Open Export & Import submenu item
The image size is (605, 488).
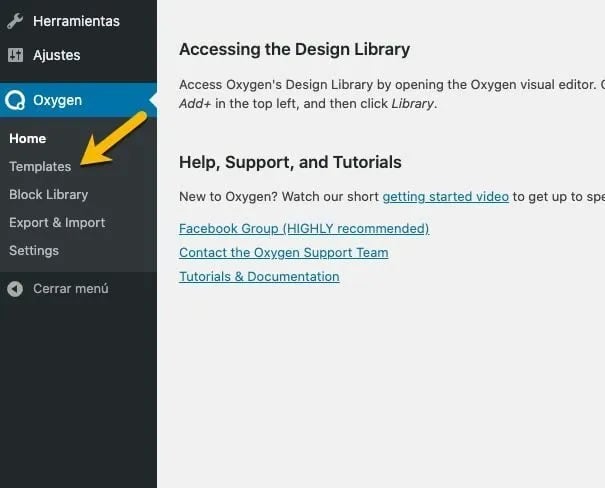(57, 222)
